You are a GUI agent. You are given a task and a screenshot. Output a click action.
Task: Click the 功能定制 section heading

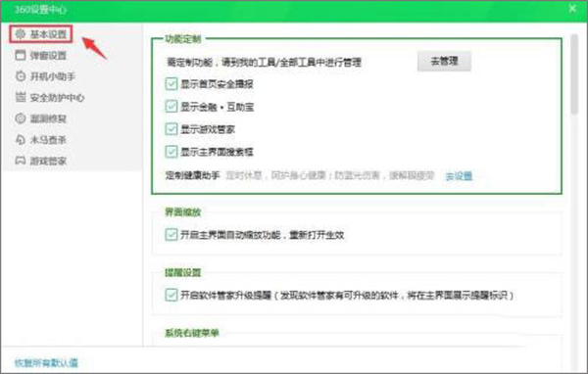pos(183,38)
